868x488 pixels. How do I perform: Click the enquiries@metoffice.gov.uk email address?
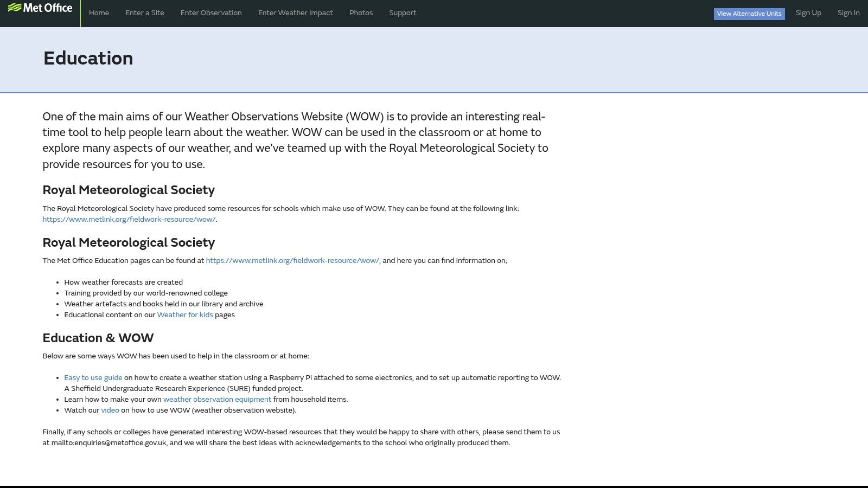pyautogui.click(x=108, y=443)
